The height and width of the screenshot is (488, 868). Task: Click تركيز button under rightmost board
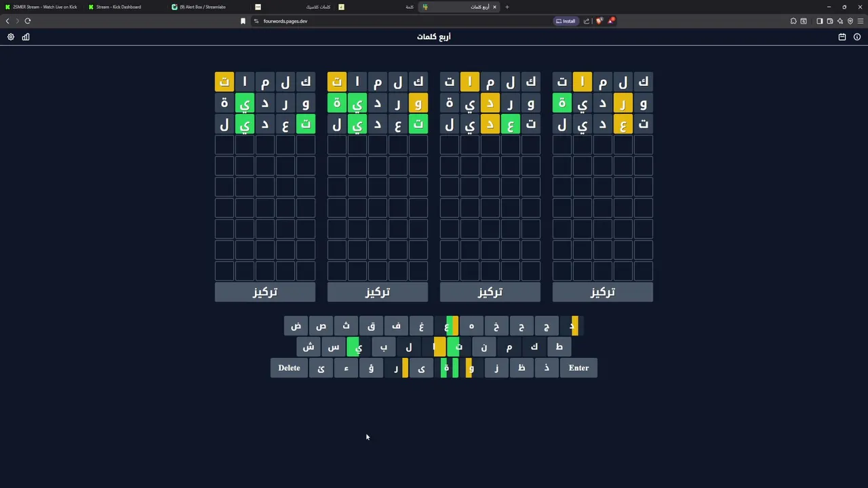pyautogui.click(x=603, y=292)
